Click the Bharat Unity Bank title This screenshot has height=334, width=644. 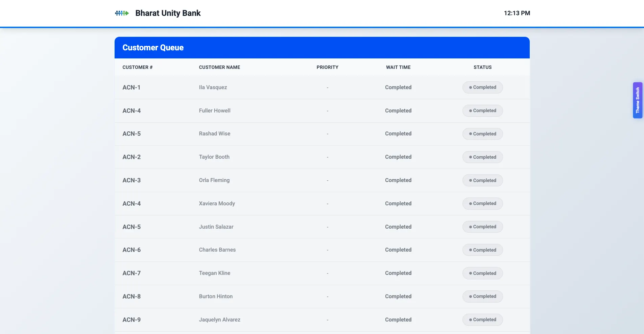coord(168,13)
